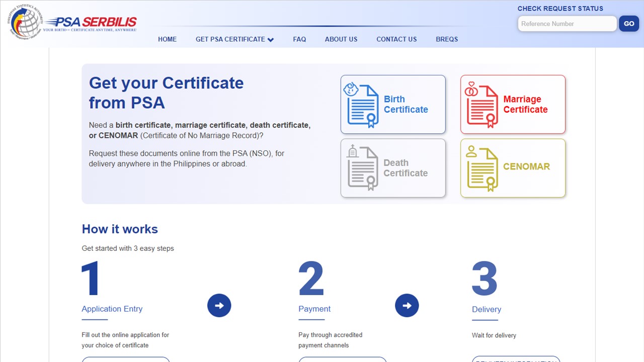
Task: Click the GO button to check status
Action: pos(629,24)
